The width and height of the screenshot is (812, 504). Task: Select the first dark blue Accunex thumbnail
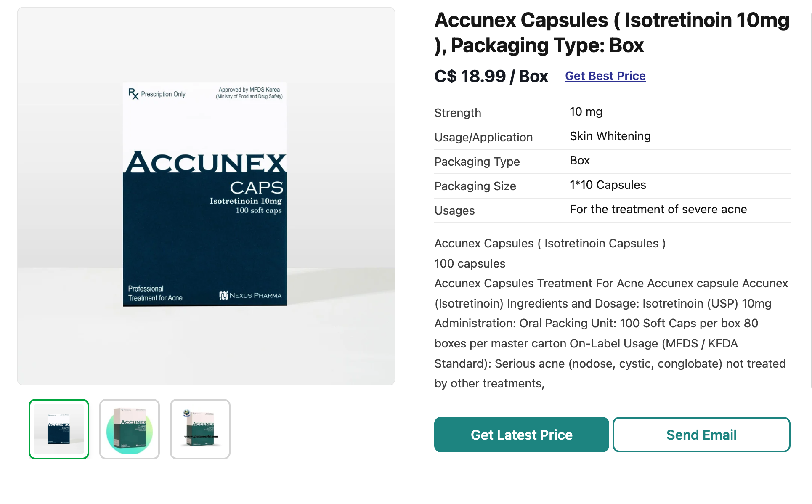tap(59, 429)
